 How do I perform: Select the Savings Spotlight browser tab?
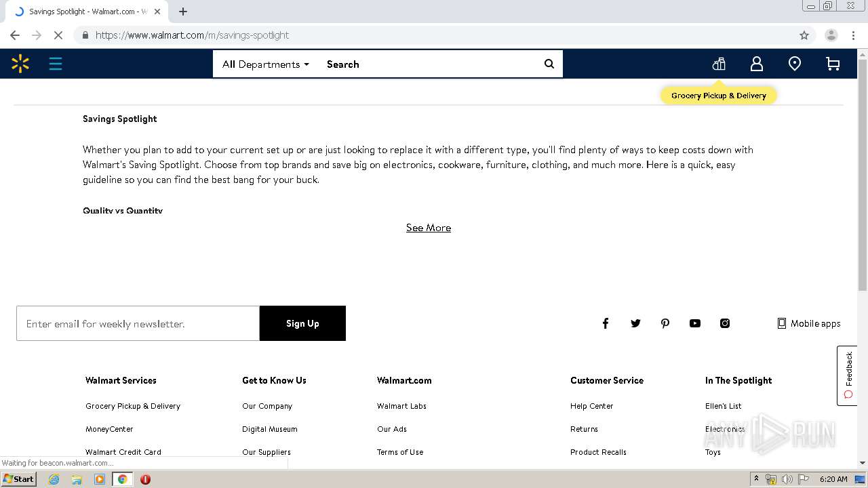(x=87, y=12)
